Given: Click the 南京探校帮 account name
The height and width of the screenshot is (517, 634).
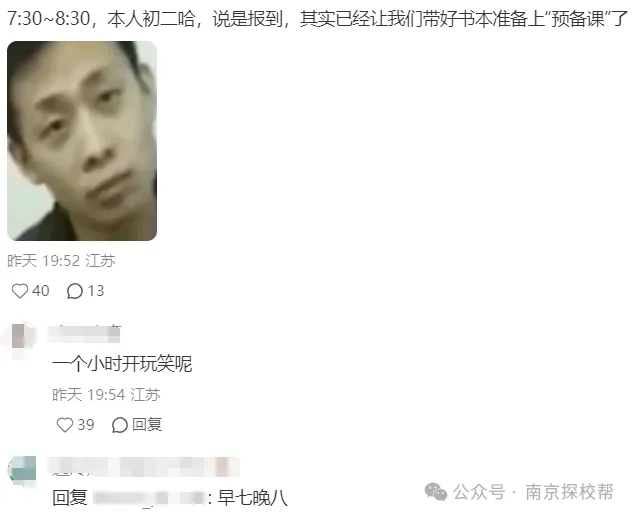Looking at the screenshot, I should (569, 492).
